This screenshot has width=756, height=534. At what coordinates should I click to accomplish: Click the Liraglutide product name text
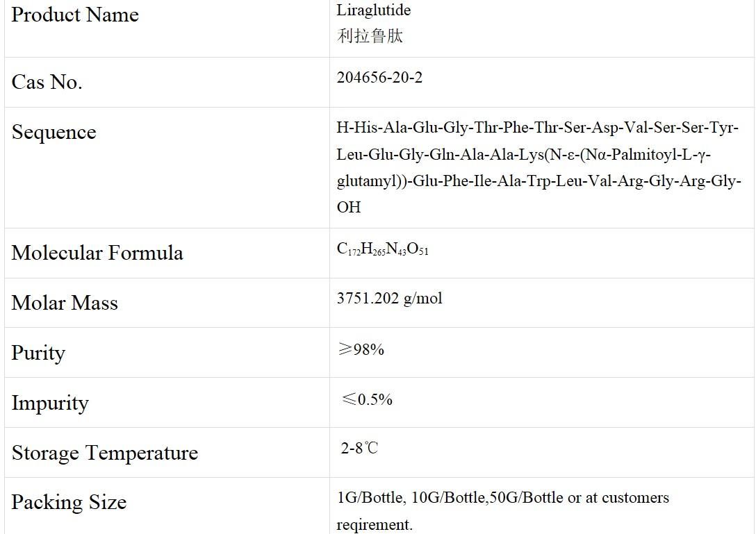pyautogui.click(x=374, y=10)
